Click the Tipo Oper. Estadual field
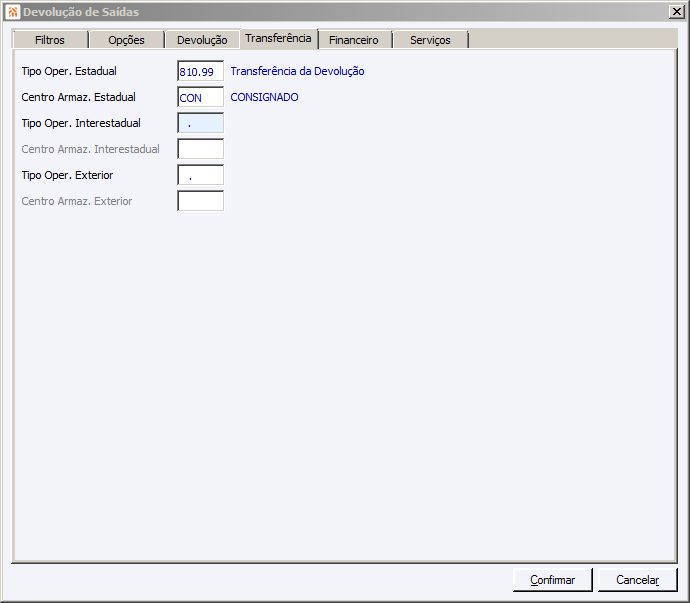 coord(201,71)
